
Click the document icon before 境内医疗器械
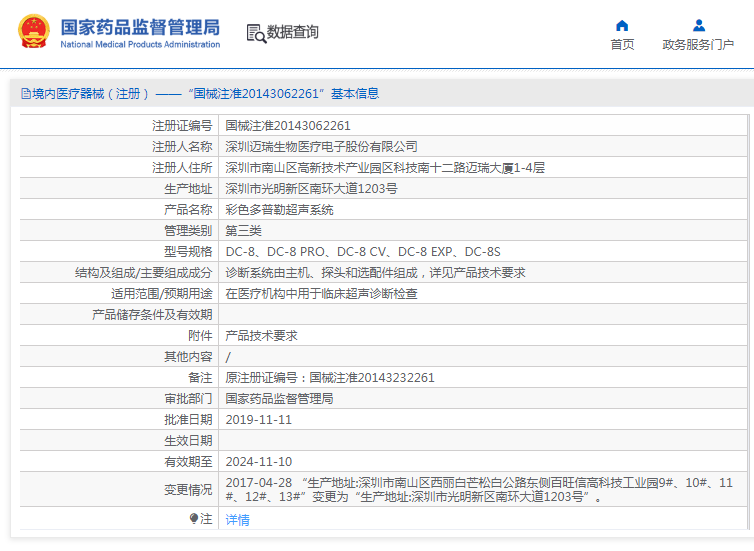[x=25, y=93]
